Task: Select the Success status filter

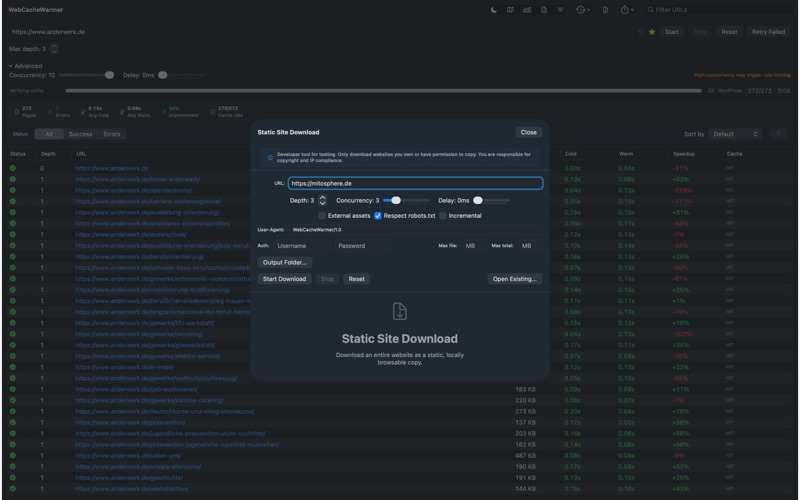Action: coord(80,134)
